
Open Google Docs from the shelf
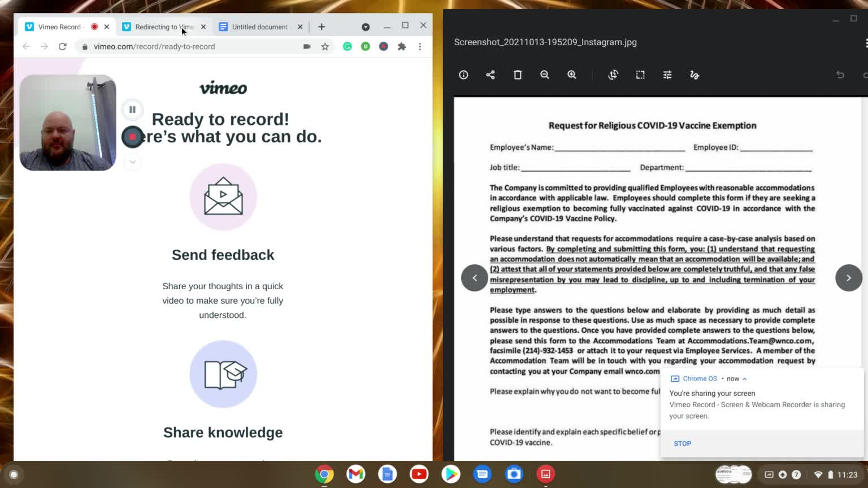click(x=388, y=474)
